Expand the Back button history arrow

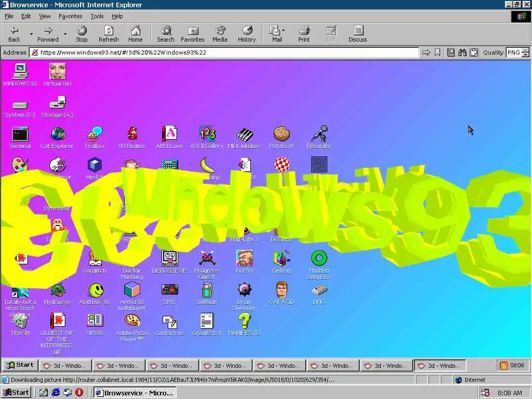tap(31, 34)
